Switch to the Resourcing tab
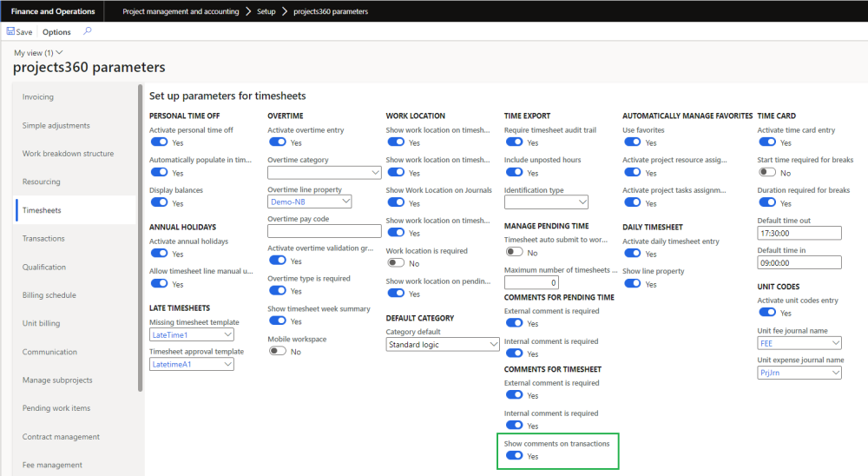 pyautogui.click(x=42, y=182)
